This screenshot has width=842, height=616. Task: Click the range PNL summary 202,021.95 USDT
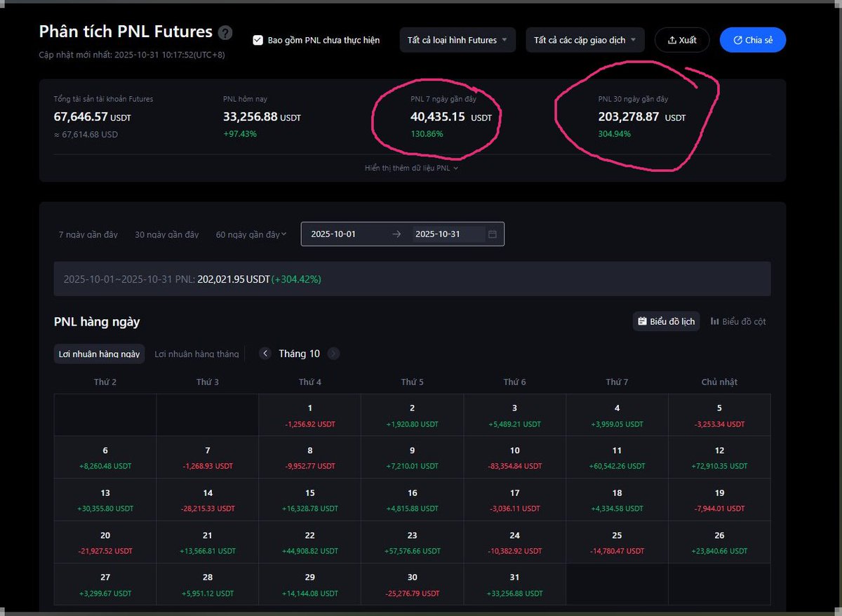[x=234, y=279]
